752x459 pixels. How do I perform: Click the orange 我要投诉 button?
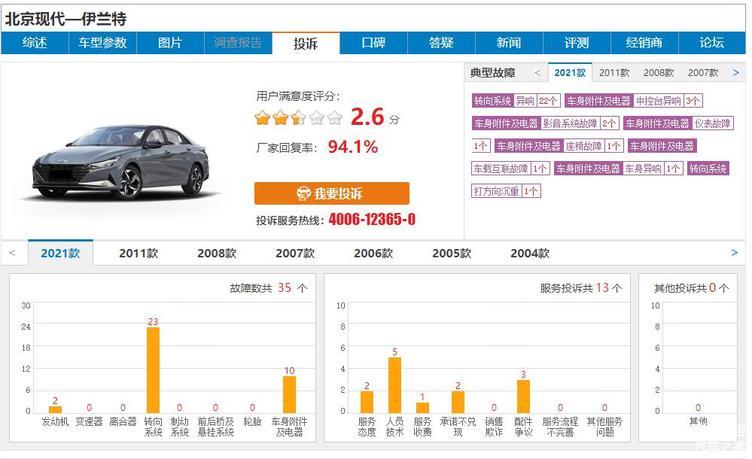(x=331, y=193)
